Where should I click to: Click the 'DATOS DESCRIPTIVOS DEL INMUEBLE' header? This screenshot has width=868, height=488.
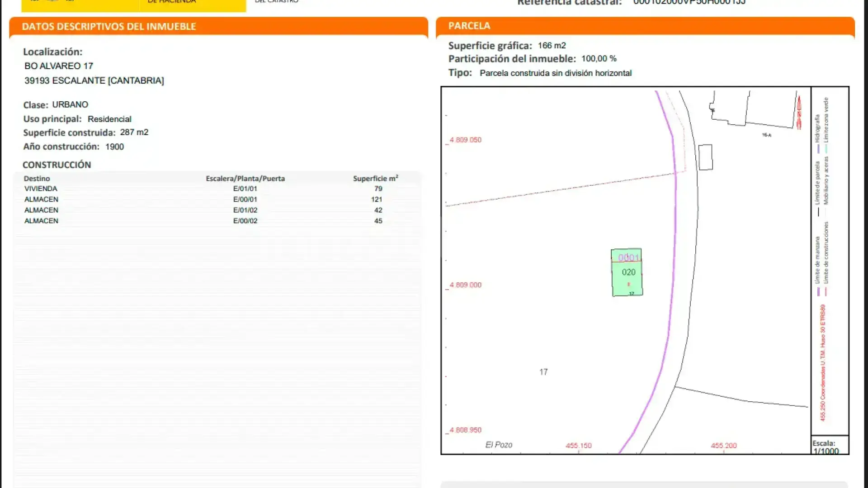pyautogui.click(x=109, y=27)
